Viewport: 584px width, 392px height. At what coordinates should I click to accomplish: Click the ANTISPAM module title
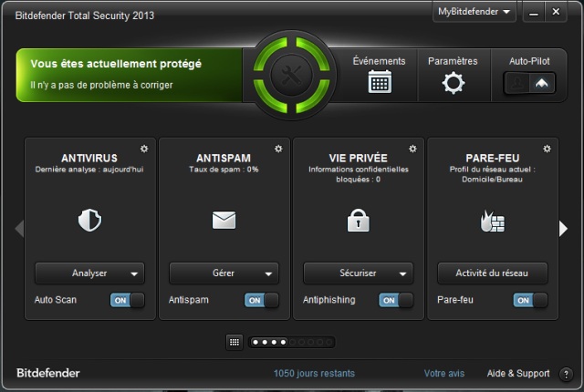[x=224, y=158]
